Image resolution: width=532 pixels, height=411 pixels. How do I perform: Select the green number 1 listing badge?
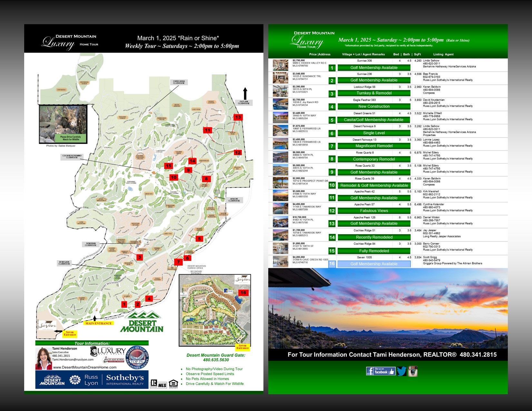tap(332, 68)
